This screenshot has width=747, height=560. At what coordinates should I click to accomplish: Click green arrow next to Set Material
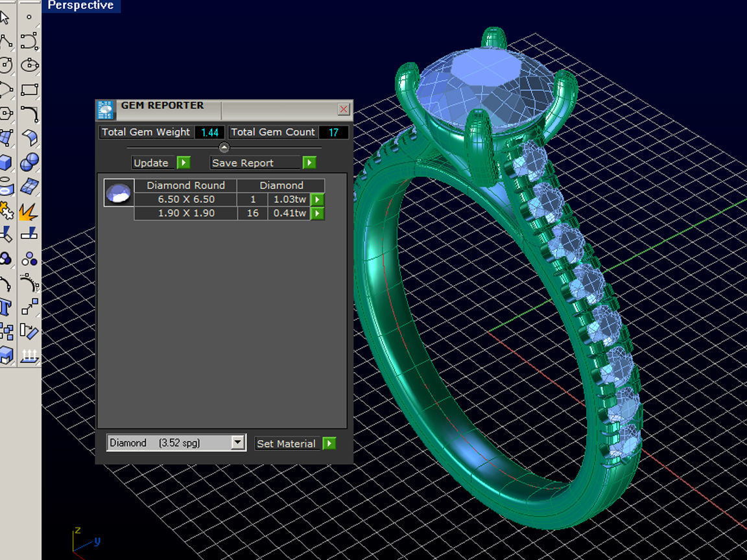(329, 444)
